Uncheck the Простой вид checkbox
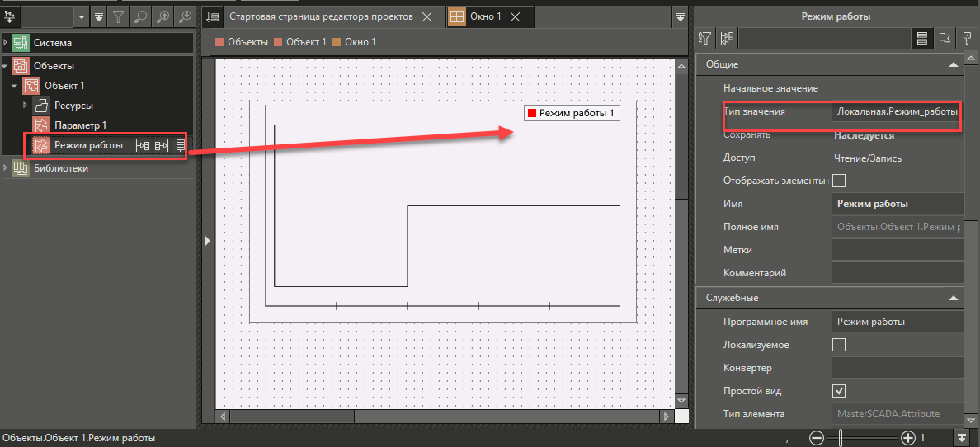This screenshot has width=980, height=447. 839,391
